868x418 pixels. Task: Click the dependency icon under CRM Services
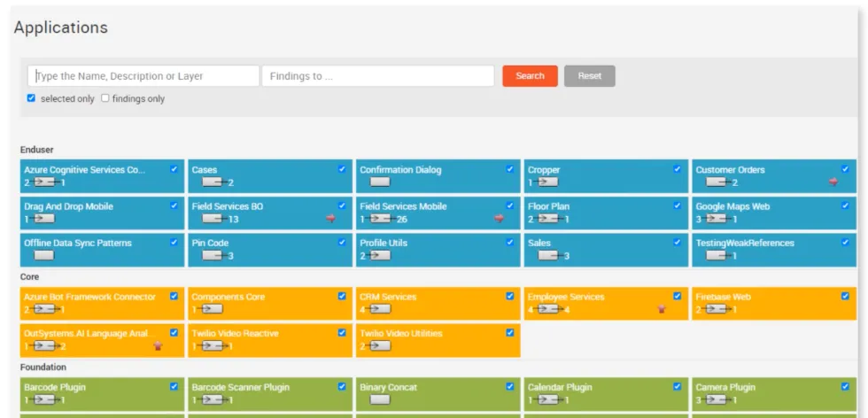tap(379, 309)
